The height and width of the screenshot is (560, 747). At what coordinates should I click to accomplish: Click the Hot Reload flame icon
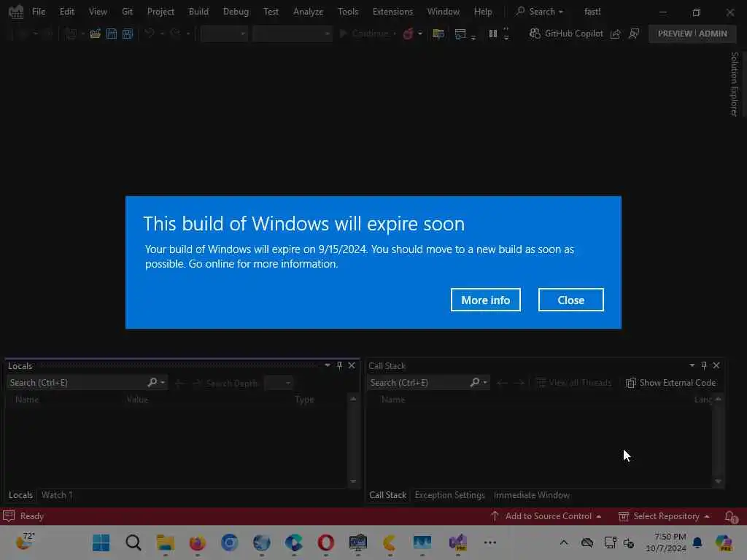pyautogui.click(x=409, y=34)
